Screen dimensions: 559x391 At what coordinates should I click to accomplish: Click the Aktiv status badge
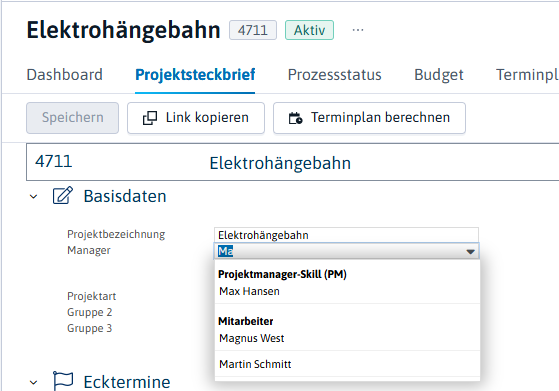pyautogui.click(x=309, y=30)
